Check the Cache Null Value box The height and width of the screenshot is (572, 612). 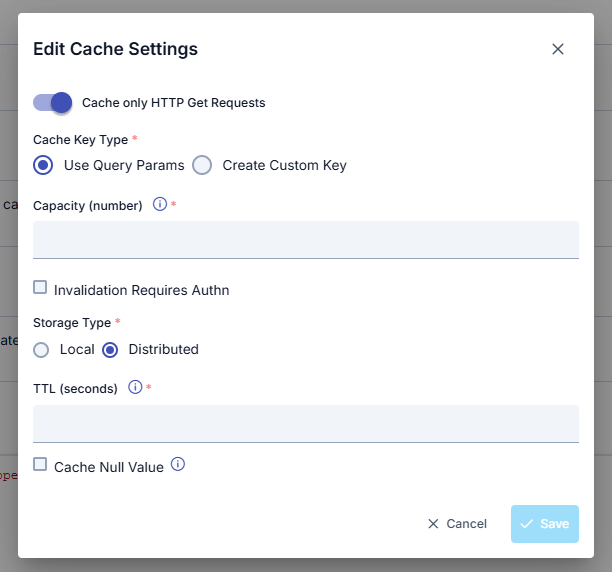pyautogui.click(x=40, y=464)
